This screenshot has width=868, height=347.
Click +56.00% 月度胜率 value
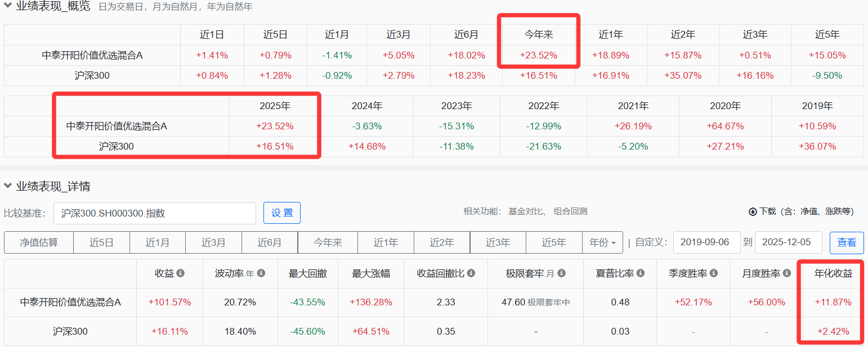pyautogui.click(x=766, y=302)
